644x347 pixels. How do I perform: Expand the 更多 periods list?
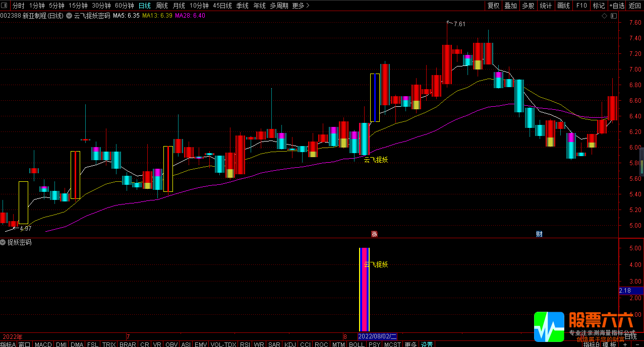click(301, 6)
